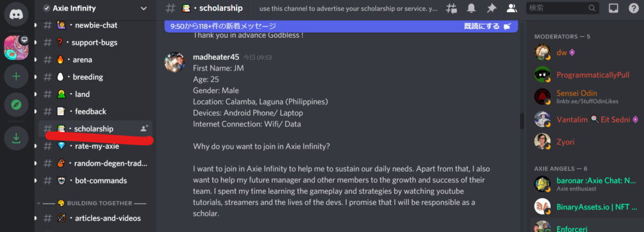
Task: Click the chat scrollbar thumb
Action: tap(522, 121)
